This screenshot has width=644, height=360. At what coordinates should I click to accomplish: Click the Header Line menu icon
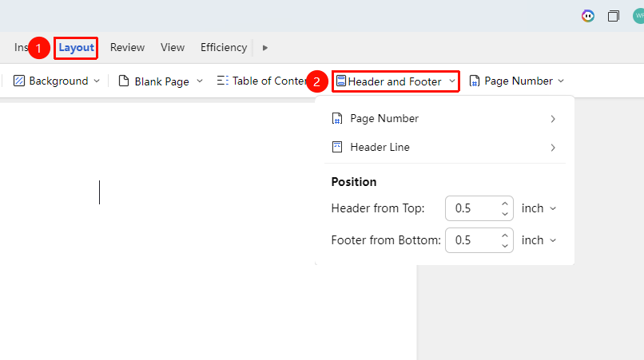[x=337, y=147]
